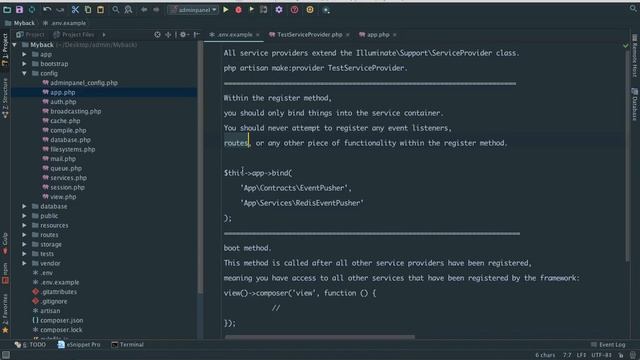Screen dimensions: 640x360
Task: Collapse the Myback project root node
Action: click(x=15, y=45)
